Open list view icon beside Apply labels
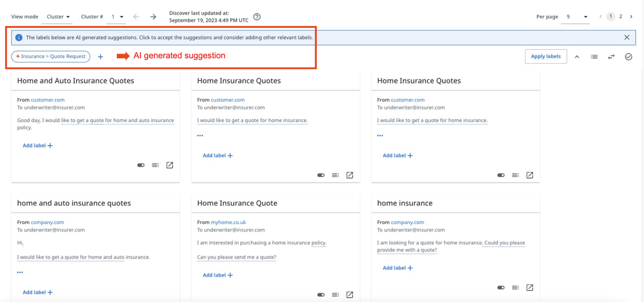The width and height of the screenshot is (644, 302). click(594, 57)
